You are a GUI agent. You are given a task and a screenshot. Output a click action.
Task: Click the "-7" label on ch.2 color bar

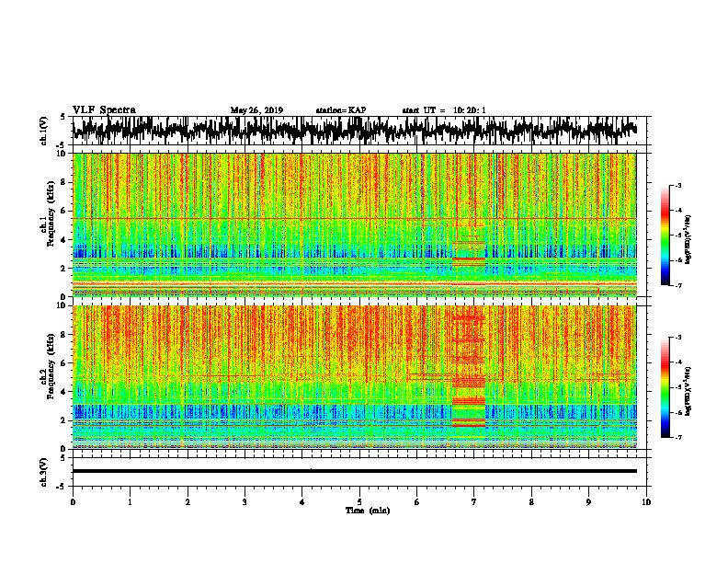(678, 437)
